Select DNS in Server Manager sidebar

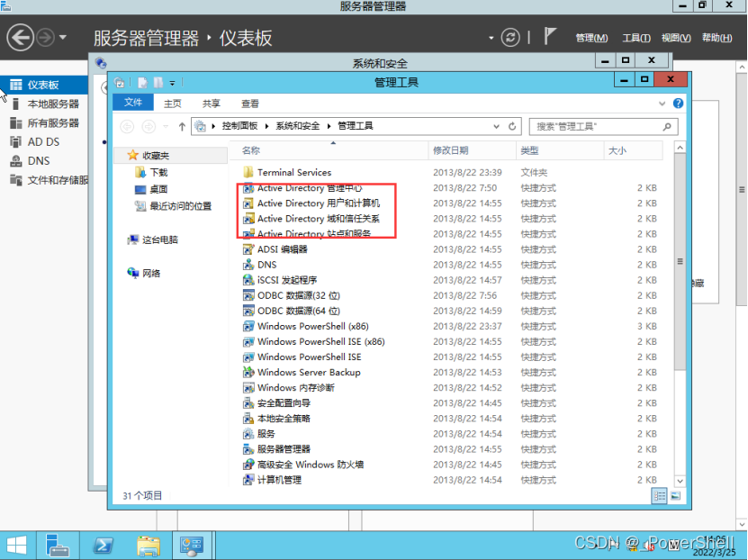44,161
